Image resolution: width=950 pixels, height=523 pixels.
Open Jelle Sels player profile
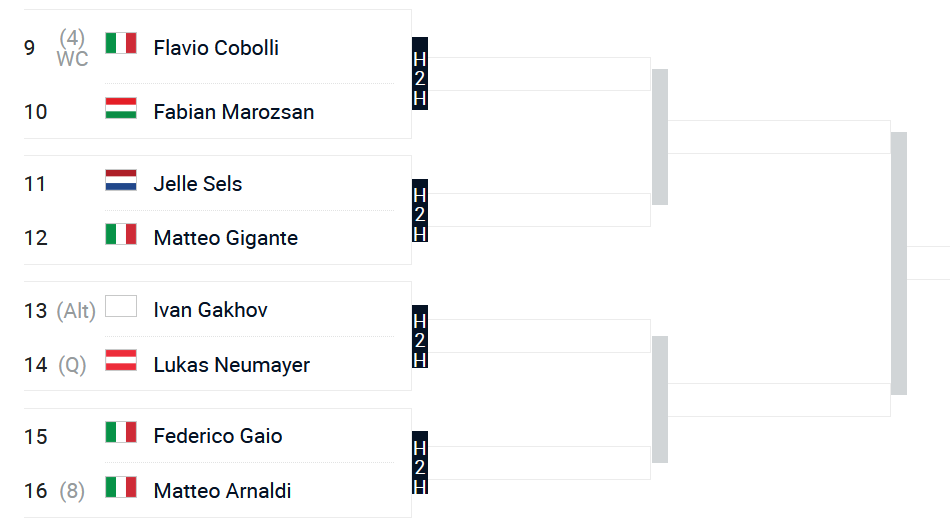pyautogui.click(x=198, y=184)
